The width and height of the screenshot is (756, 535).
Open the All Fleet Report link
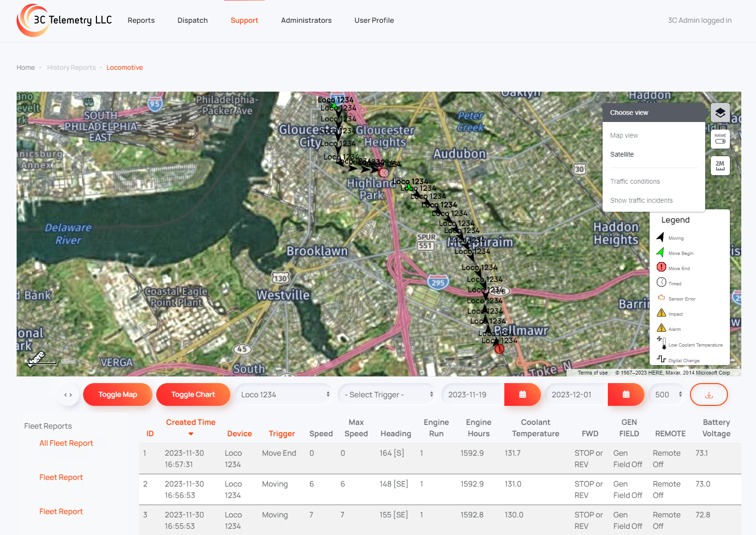click(66, 443)
